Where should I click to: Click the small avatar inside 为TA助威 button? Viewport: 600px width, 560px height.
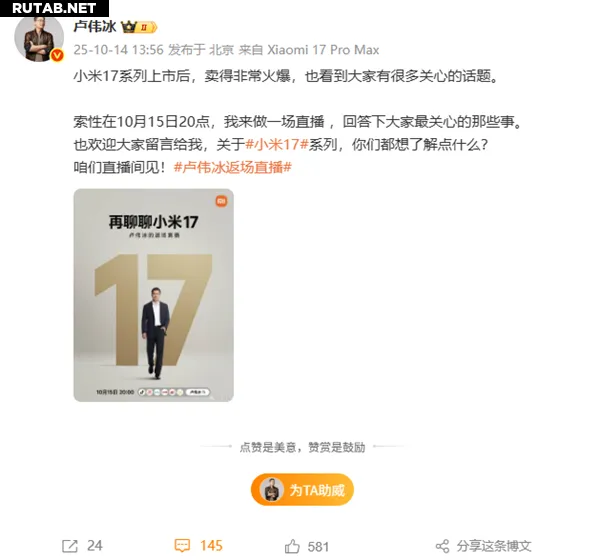(272, 490)
